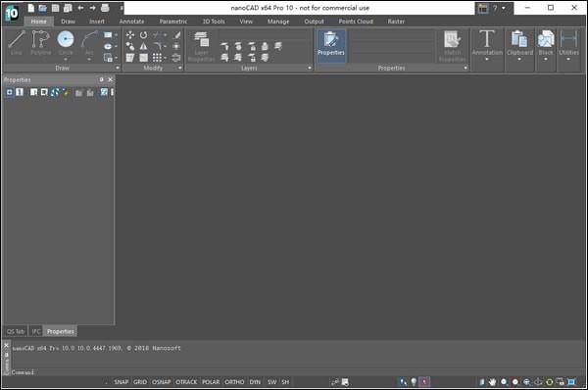Toggle SW in status bar

click(271, 382)
